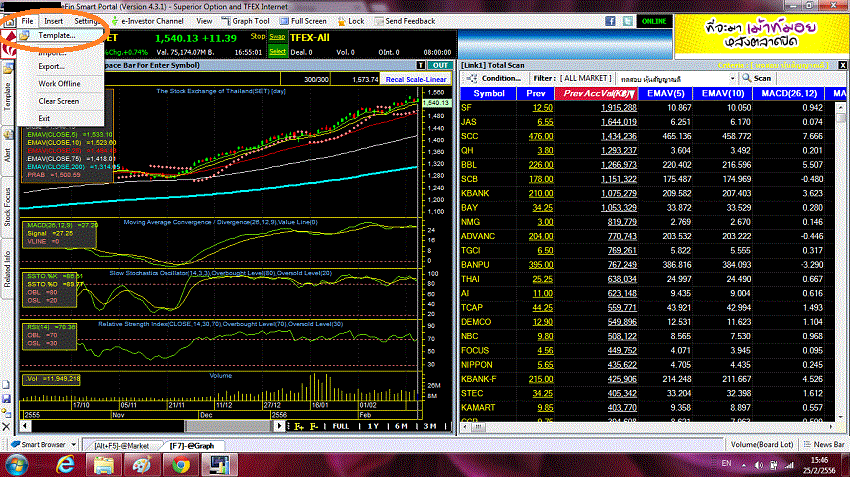Screen dimensions: 850x477
Task: Select symbol SF in the scan list
Action: (x=466, y=107)
